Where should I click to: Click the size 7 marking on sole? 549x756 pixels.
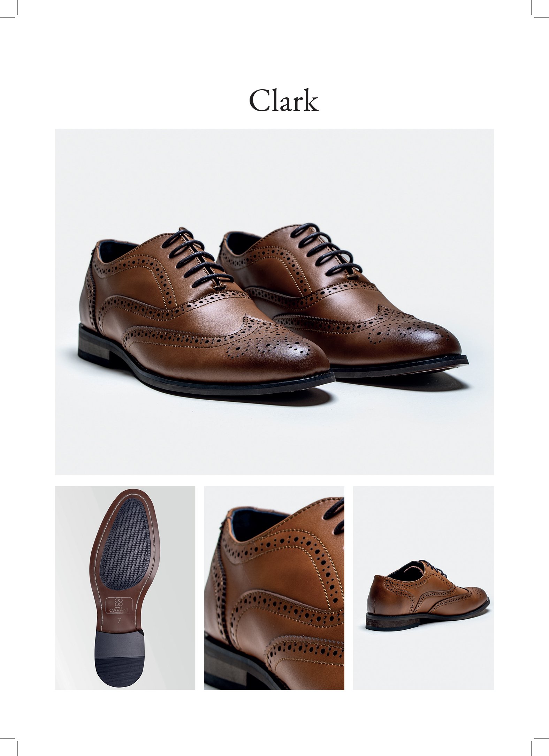click(120, 621)
